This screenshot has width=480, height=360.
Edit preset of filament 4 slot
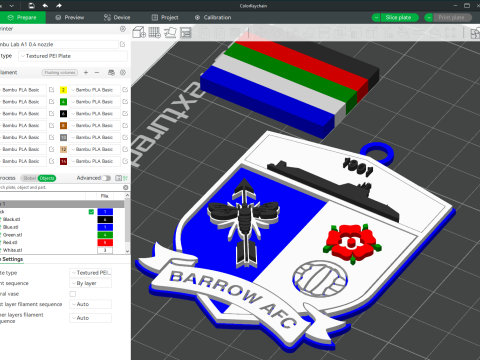pyautogui.click(x=125, y=102)
